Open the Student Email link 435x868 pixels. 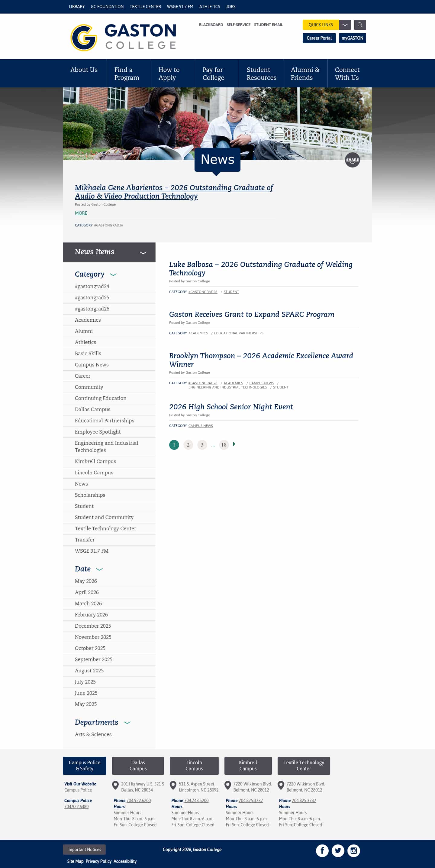tap(268, 24)
